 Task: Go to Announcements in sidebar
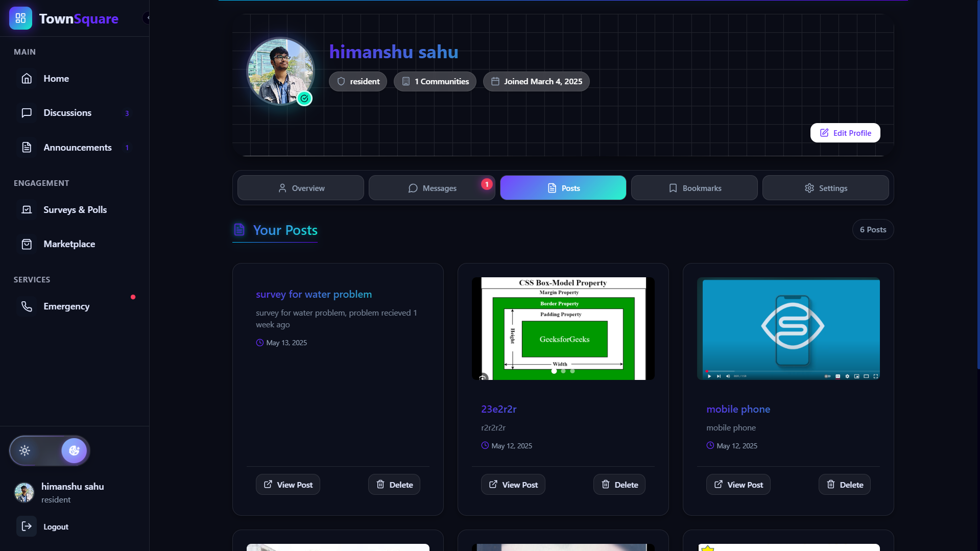click(x=77, y=148)
